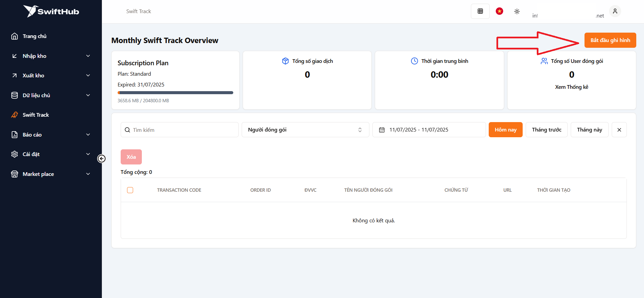
Task: Click the ĐVVC column header
Action: coord(310,190)
